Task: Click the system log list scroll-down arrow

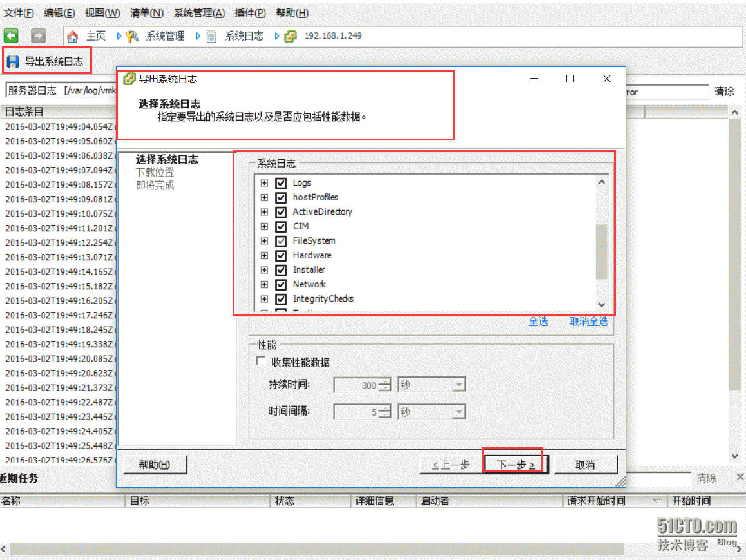Action: point(602,305)
